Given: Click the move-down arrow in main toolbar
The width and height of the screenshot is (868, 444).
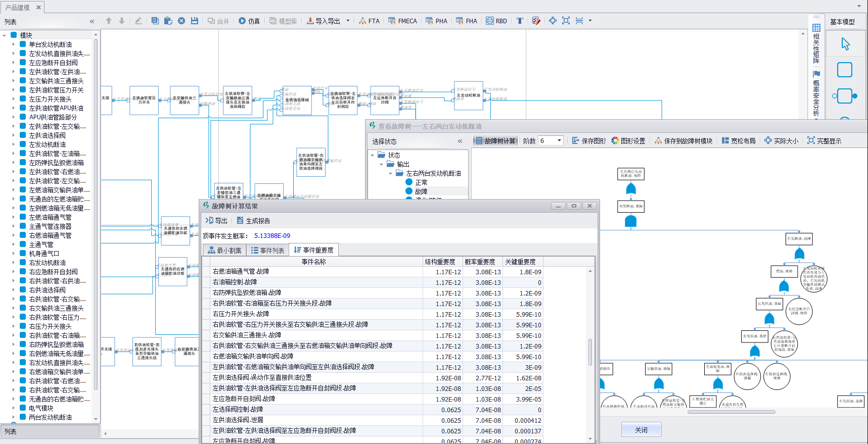Looking at the screenshot, I should pyautogui.click(x=122, y=21).
